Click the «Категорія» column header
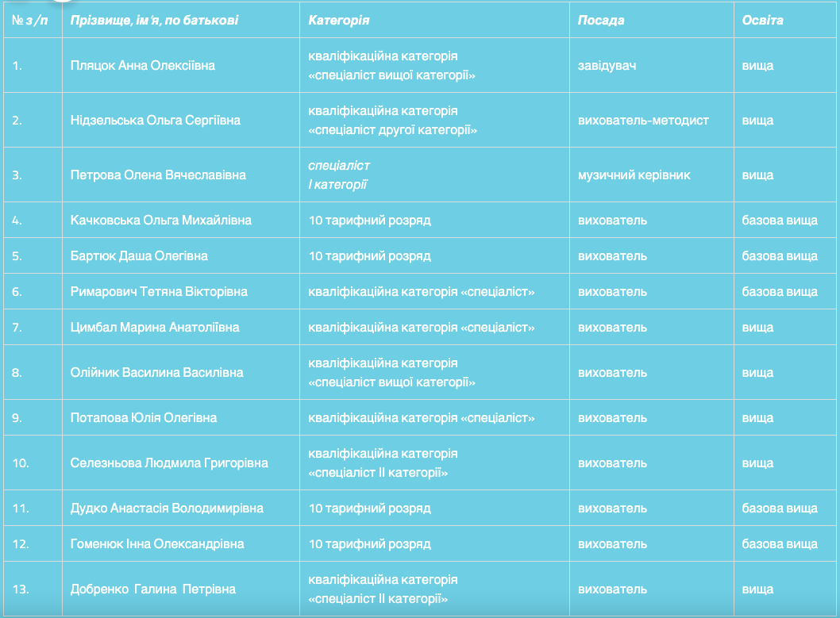The height and width of the screenshot is (618, 840). click(x=339, y=20)
